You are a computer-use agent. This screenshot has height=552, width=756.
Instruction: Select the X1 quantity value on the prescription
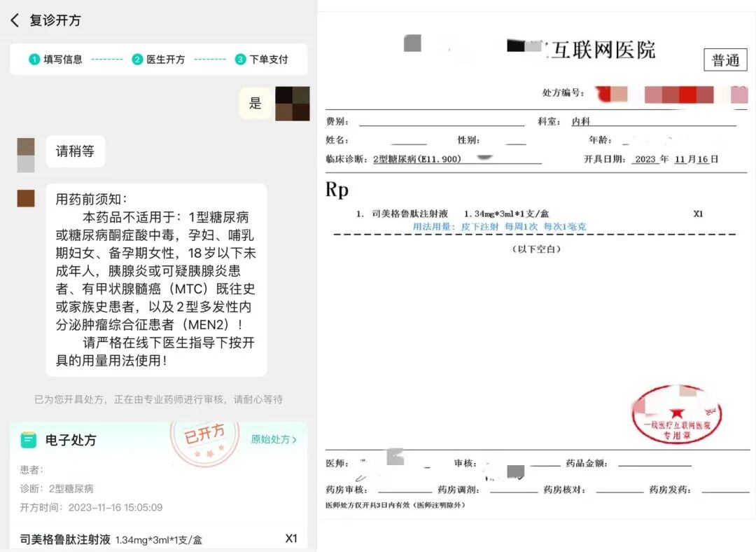pyautogui.click(x=698, y=213)
